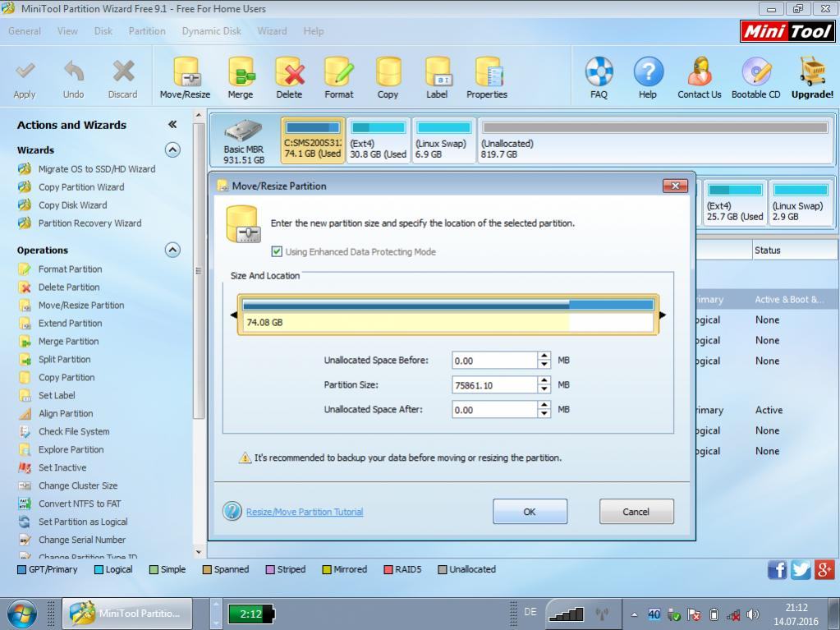Open the FAQ lifebuoy icon
The height and width of the screenshot is (630, 840).
pyautogui.click(x=599, y=71)
